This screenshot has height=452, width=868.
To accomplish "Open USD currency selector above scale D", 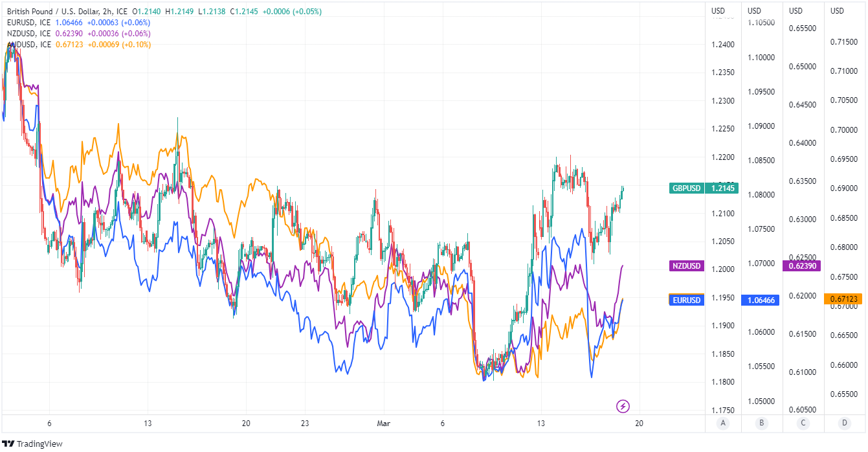I will coord(837,10).
